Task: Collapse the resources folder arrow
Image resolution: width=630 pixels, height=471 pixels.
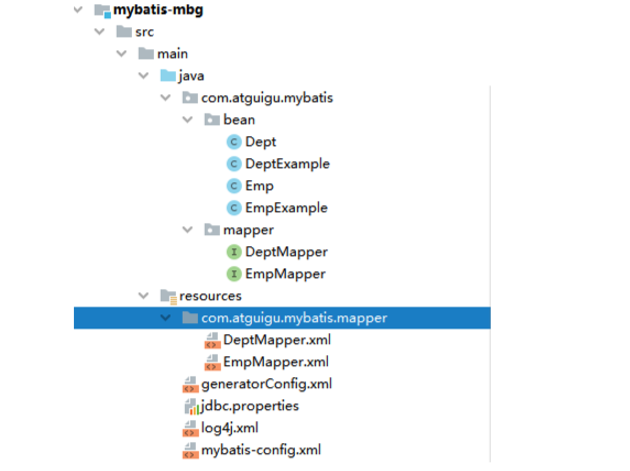Action: (143, 296)
